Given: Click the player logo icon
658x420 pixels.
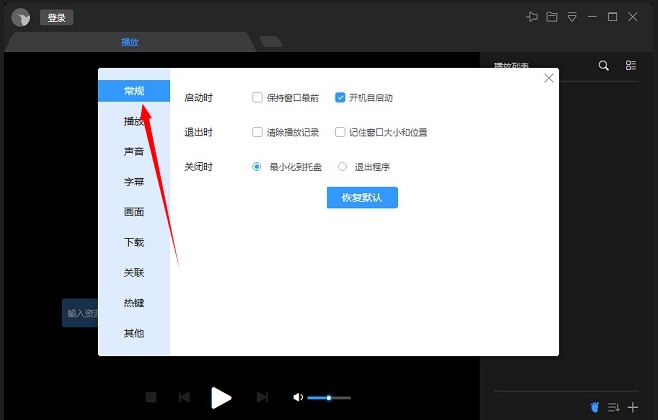Looking at the screenshot, I should pyautogui.click(x=21, y=18).
